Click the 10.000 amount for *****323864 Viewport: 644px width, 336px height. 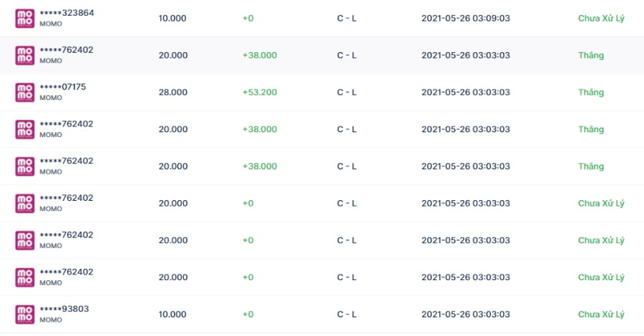click(x=172, y=19)
